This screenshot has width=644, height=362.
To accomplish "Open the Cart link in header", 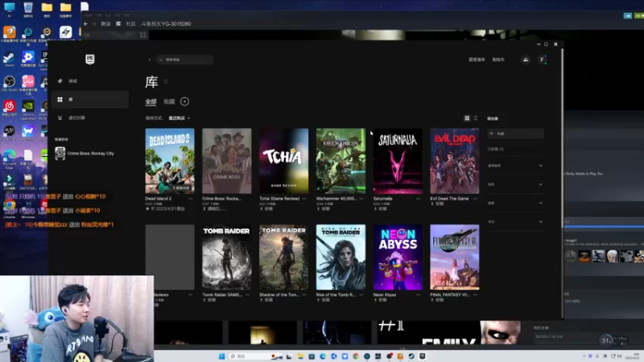I will (x=498, y=60).
